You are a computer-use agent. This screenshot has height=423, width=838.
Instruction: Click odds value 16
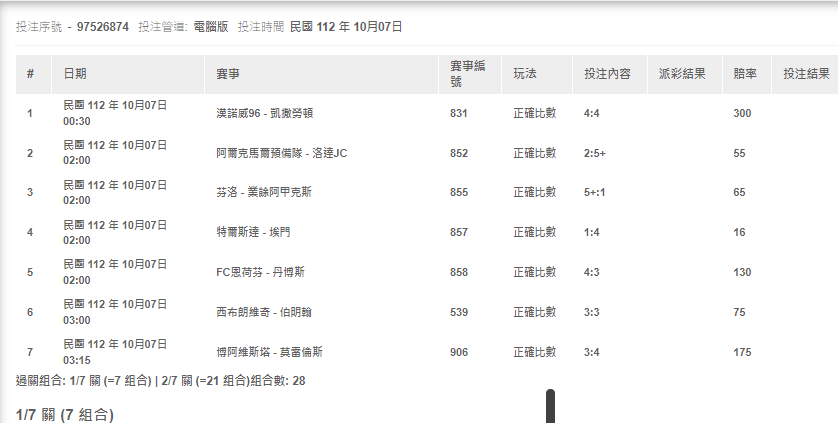739,232
